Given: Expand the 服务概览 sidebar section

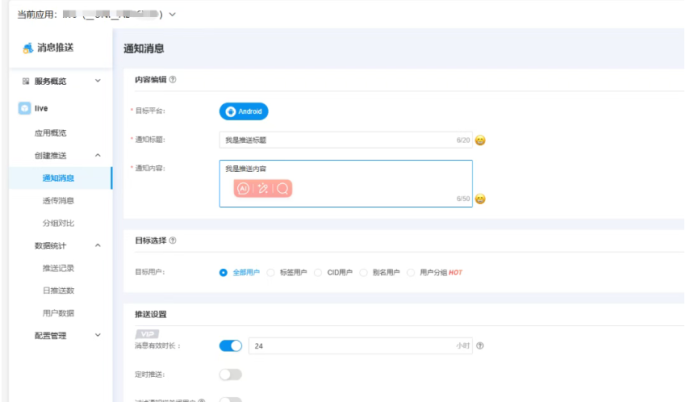Looking at the screenshot, I should pyautogui.click(x=97, y=80).
